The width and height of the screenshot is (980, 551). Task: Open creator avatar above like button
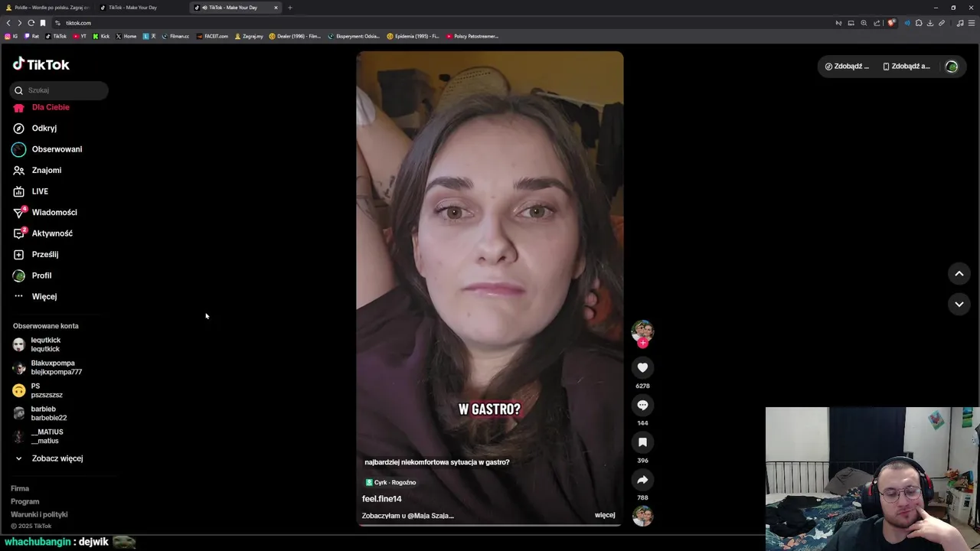(642, 331)
